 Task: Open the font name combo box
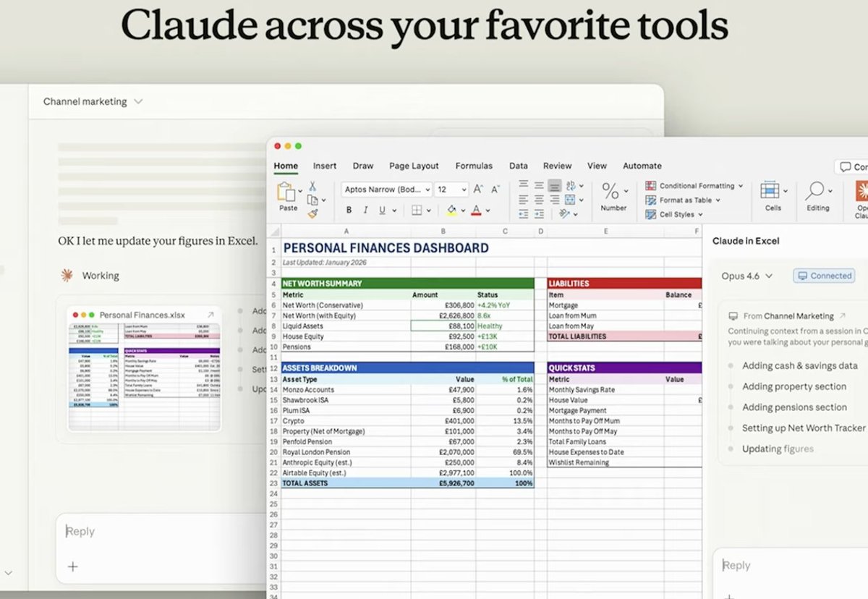[x=387, y=190]
